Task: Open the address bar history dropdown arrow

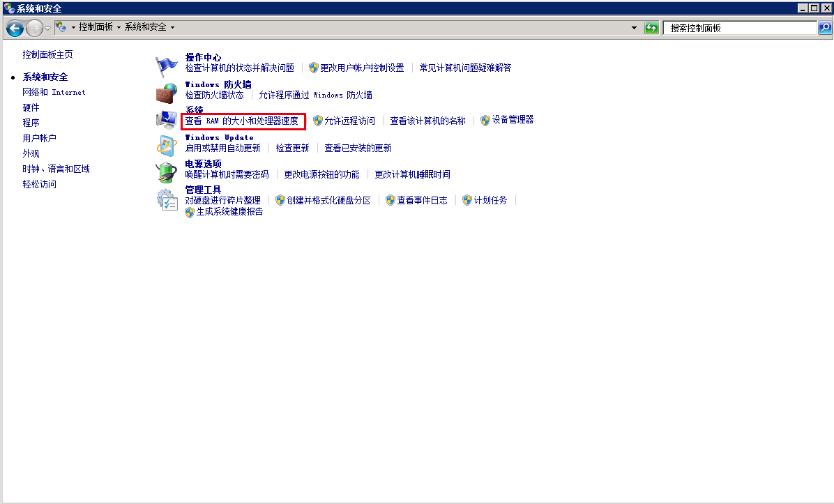Action: tap(634, 27)
